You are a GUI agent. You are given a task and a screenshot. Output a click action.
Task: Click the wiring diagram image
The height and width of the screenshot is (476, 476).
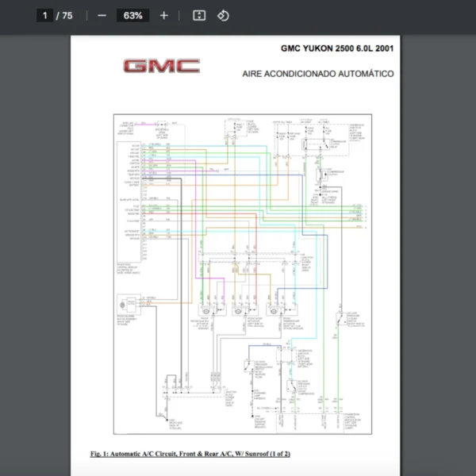click(x=243, y=274)
